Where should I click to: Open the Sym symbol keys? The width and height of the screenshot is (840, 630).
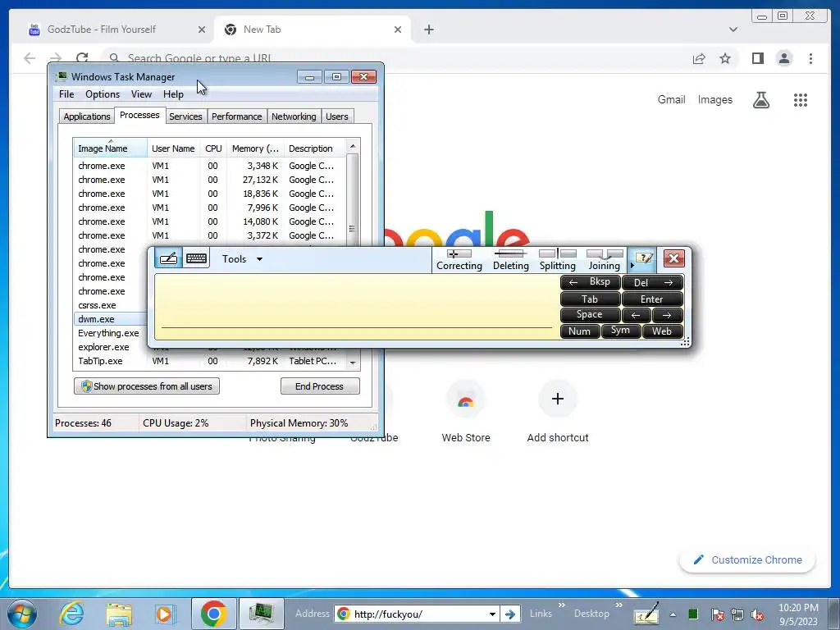pyautogui.click(x=620, y=331)
